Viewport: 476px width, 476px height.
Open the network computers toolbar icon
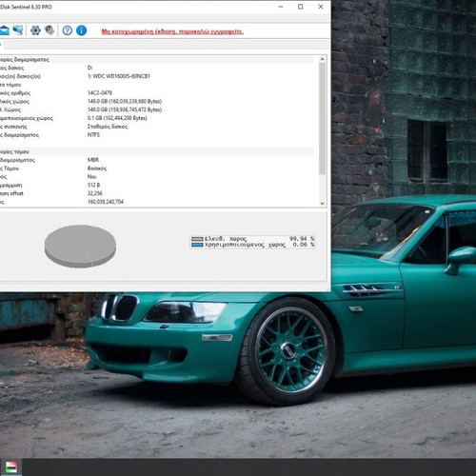point(18,30)
